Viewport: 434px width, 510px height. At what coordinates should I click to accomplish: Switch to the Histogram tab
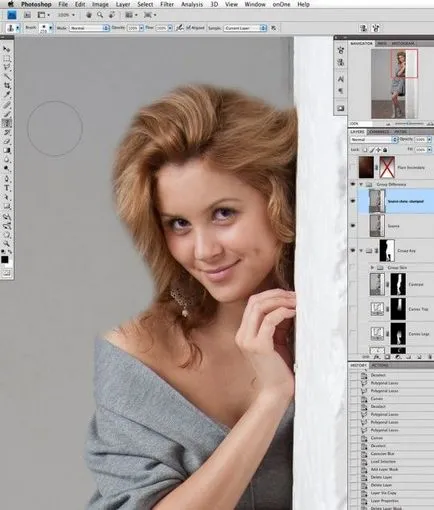click(403, 43)
